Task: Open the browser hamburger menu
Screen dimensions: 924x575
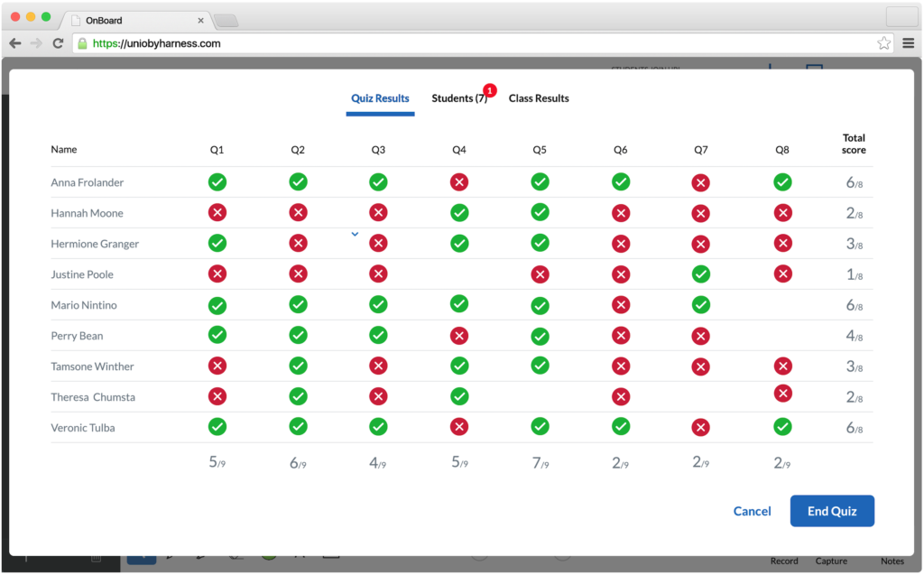Action: click(908, 43)
